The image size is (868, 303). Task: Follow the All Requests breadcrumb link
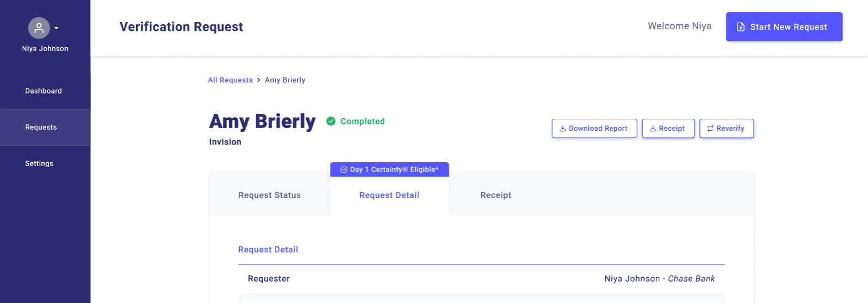pyautogui.click(x=230, y=80)
